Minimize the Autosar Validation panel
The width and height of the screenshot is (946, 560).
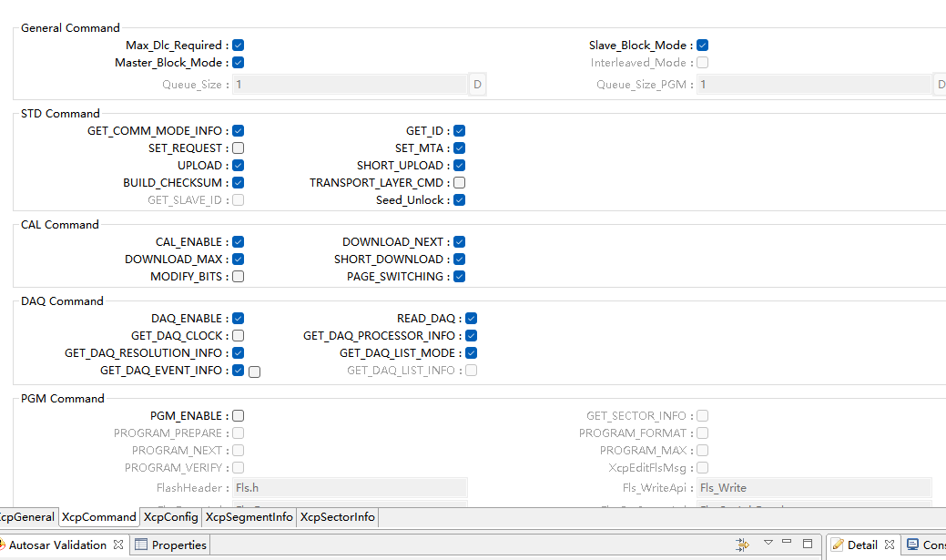point(787,544)
